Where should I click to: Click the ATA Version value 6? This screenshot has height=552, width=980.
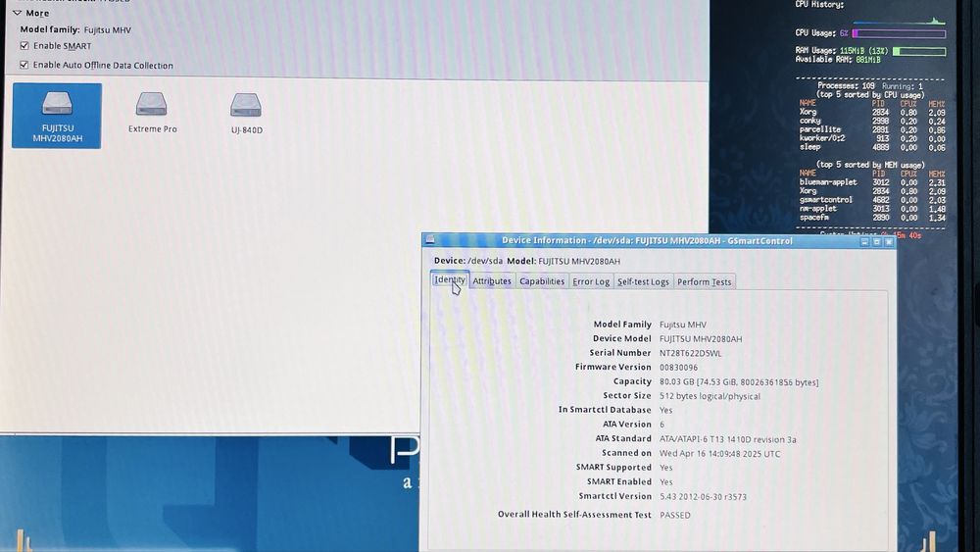[x=661, y=425]
